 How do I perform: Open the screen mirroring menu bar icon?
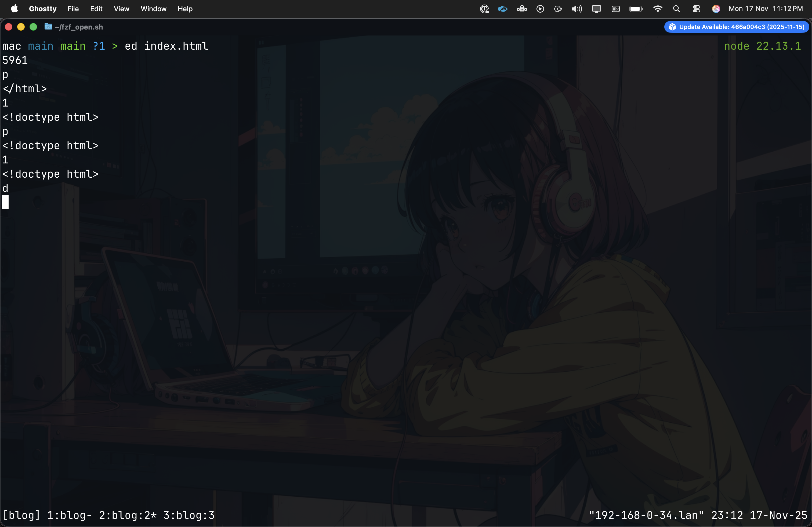[x=596, y=9]
